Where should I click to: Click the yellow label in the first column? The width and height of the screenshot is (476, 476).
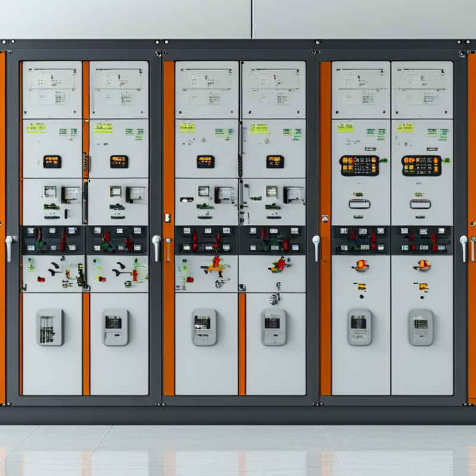36,128
